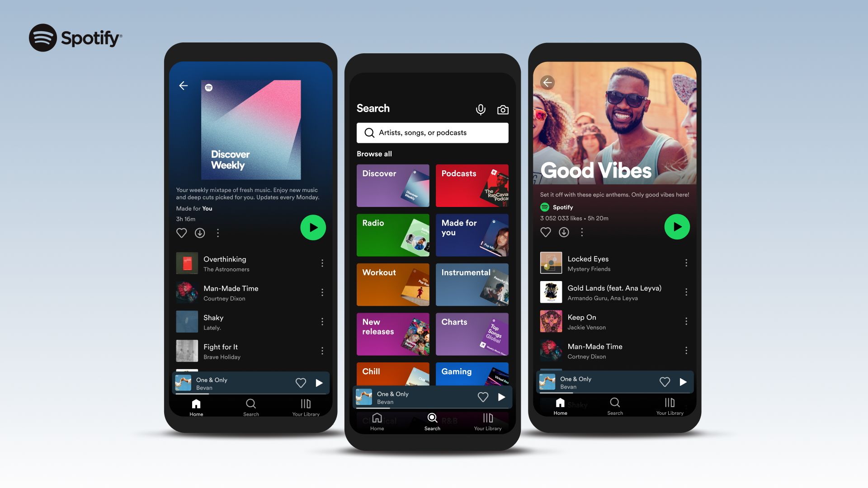Tap the Download icon on Good Vibes playlist

[564, 232]
